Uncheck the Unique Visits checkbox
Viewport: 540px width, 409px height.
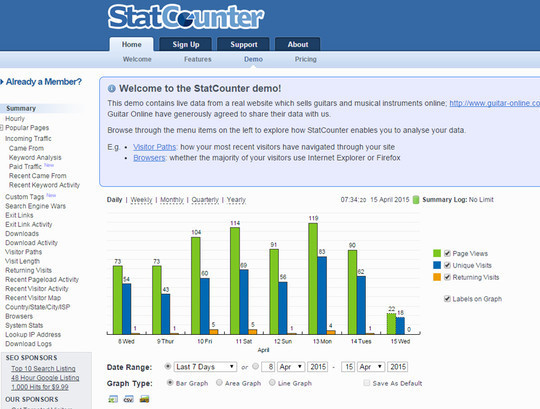point(447,265)
